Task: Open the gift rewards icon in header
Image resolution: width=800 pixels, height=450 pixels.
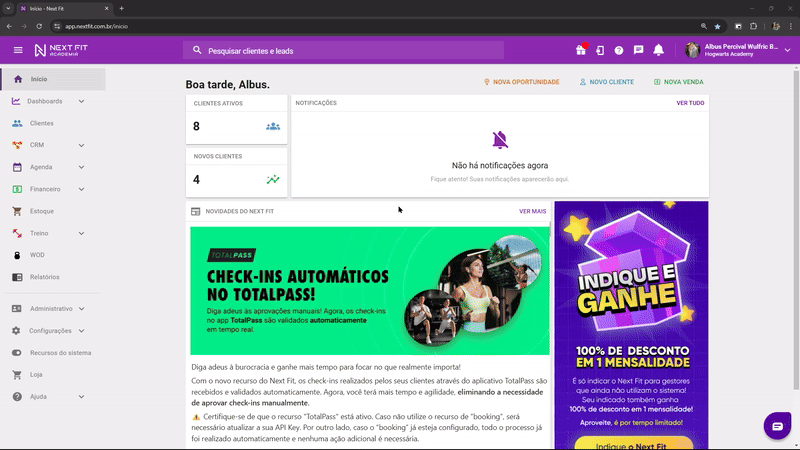Action: click(581, 50)
